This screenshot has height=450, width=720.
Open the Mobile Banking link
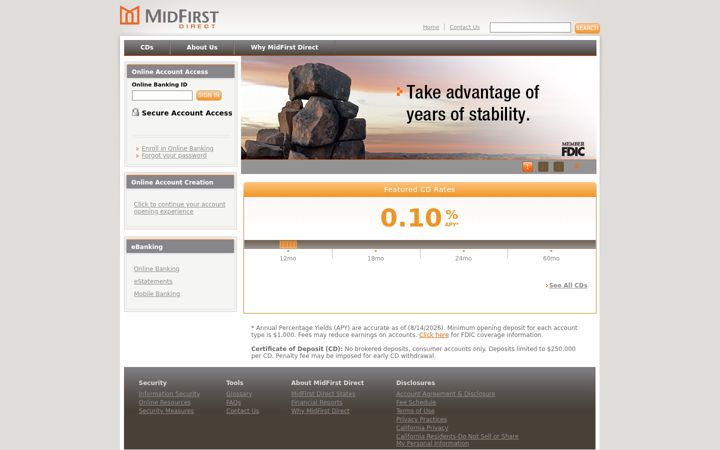click(157, 293)
